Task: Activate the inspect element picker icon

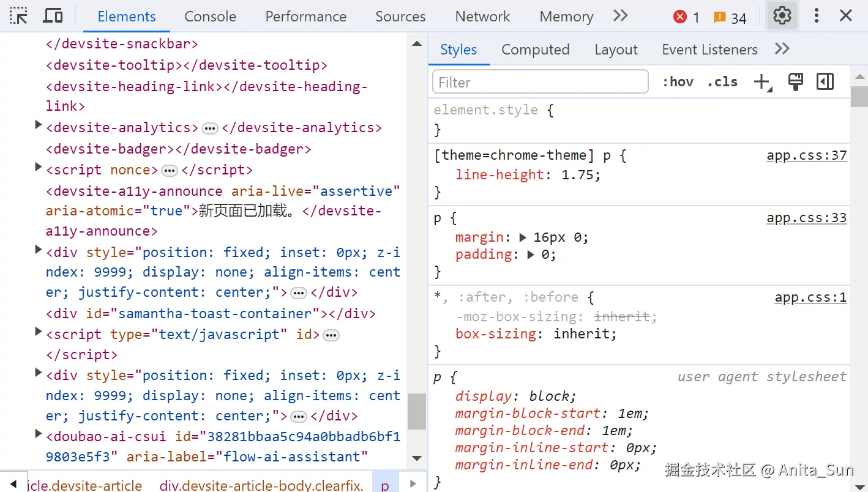Action: tap(19, 16)
